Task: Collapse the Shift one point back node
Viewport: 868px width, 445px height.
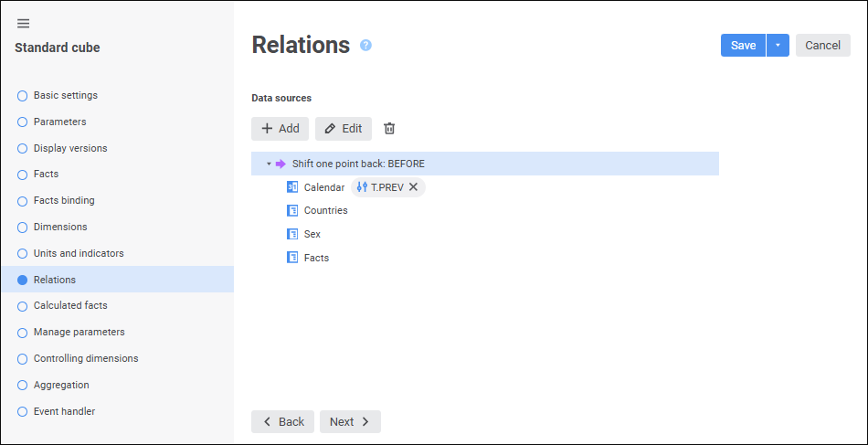Action: pos(269,164)
